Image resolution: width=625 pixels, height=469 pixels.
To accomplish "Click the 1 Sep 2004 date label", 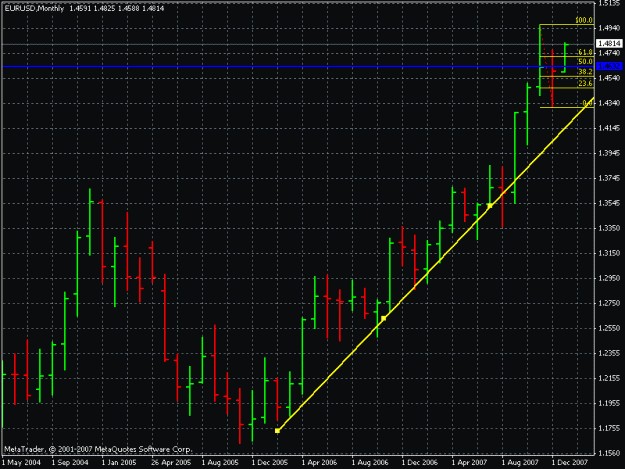I will (x=70, y=463).
